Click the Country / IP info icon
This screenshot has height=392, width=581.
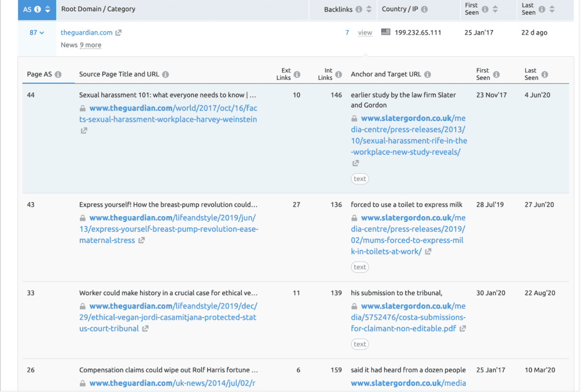click(424, 9)
